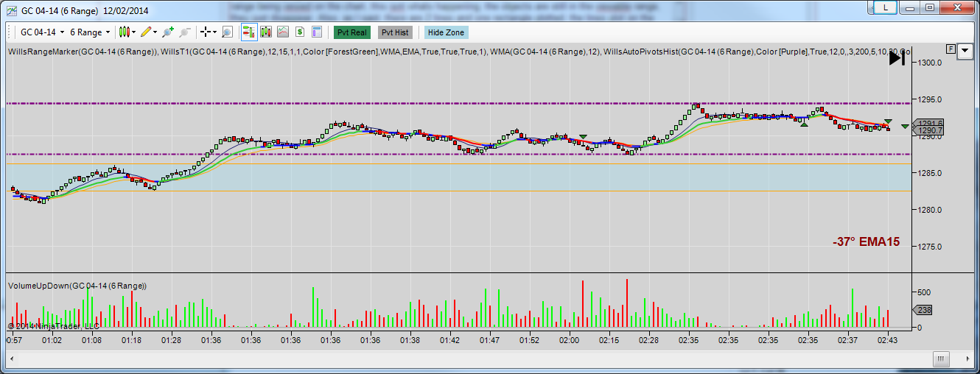Open the strategies dollar icon
The image size is (980, 374).
point(300,32)
